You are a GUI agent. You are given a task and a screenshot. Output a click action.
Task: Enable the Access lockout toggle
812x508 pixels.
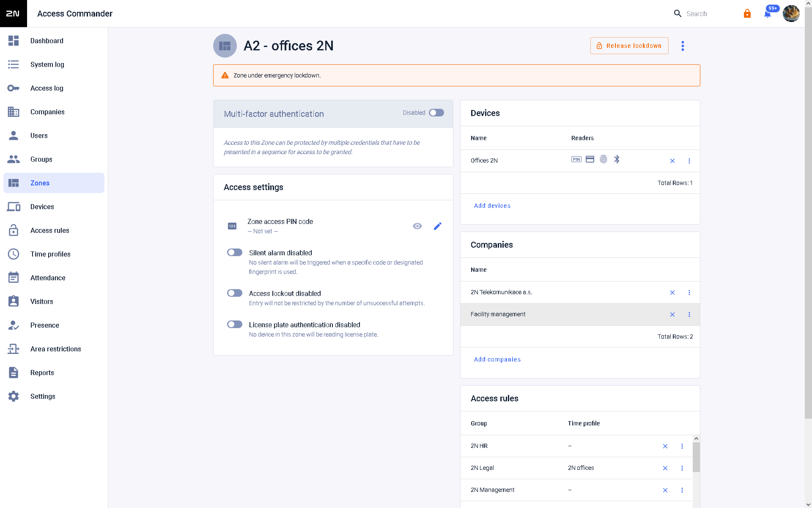pyautogui.click(x=235, y=293)
